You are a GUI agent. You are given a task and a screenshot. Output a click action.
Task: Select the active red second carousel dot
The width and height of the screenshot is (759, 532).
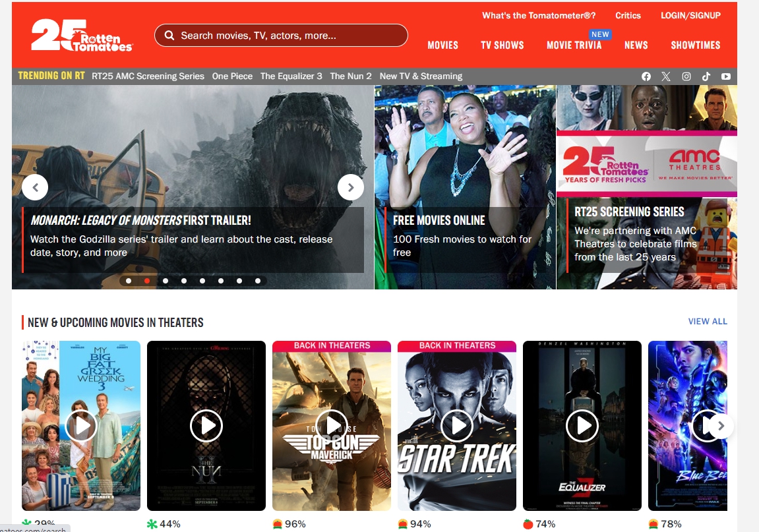[x=146, y=281]
